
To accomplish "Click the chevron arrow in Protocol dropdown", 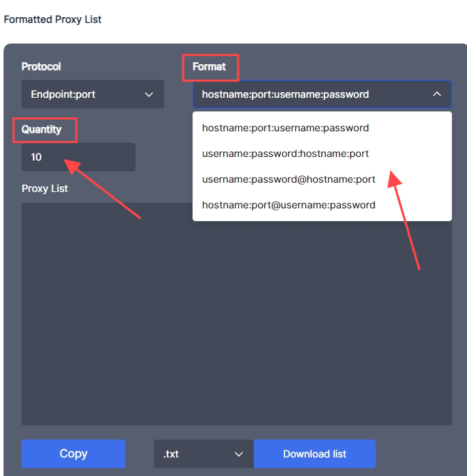I will click(149, 94).
